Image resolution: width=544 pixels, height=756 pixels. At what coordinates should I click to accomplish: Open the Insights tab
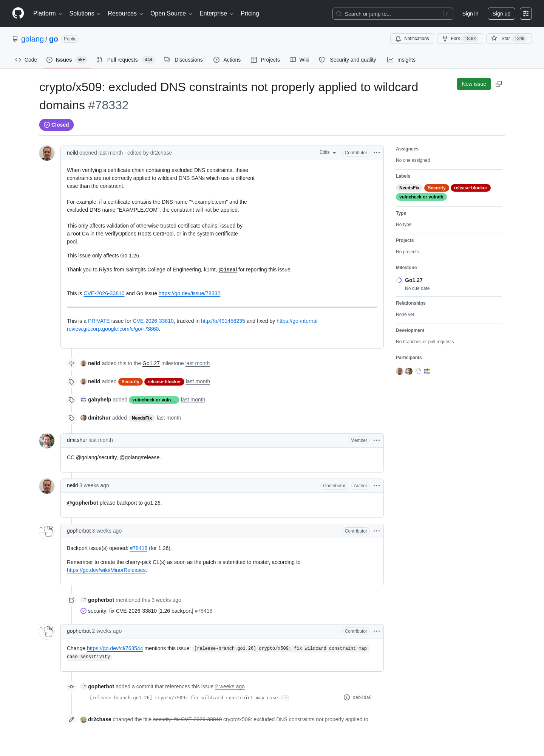click(401, 60)
